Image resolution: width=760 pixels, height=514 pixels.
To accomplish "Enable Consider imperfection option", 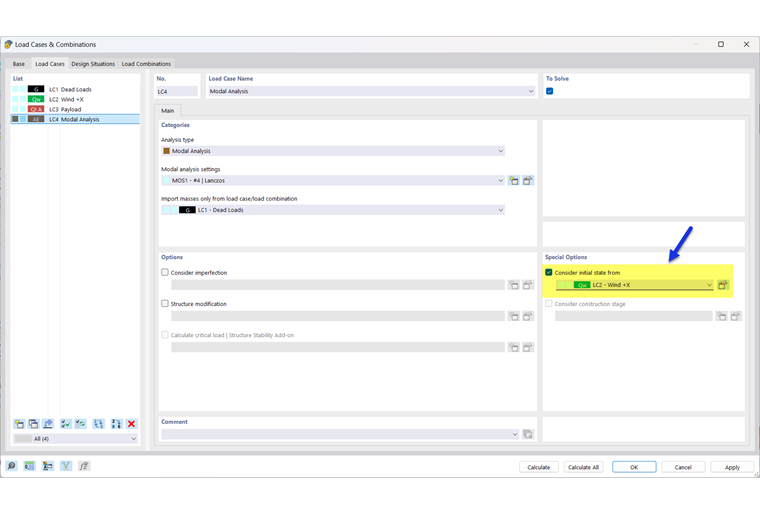I will point(165,273).
